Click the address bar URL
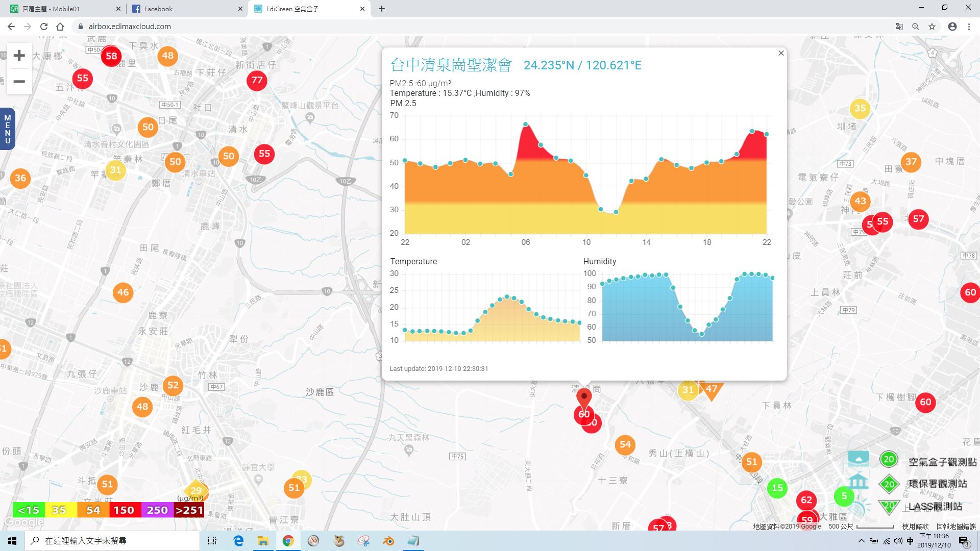The width and height of the screenshot is (980, 551). click(130, 27)
